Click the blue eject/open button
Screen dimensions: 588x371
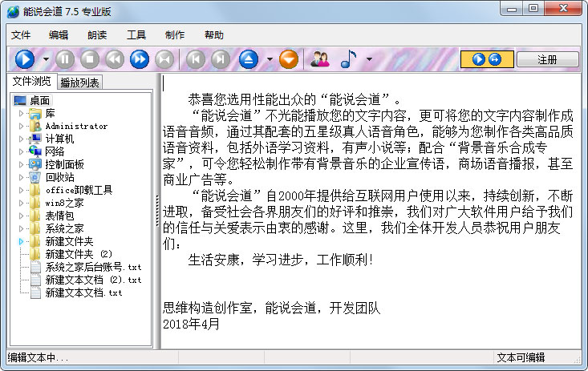coord(249,59)
